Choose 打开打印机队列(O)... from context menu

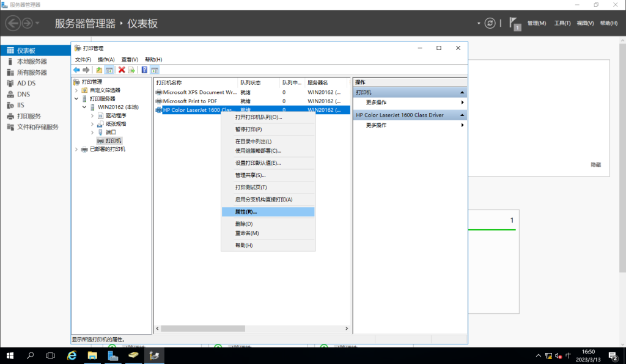(x=268, y=117)
